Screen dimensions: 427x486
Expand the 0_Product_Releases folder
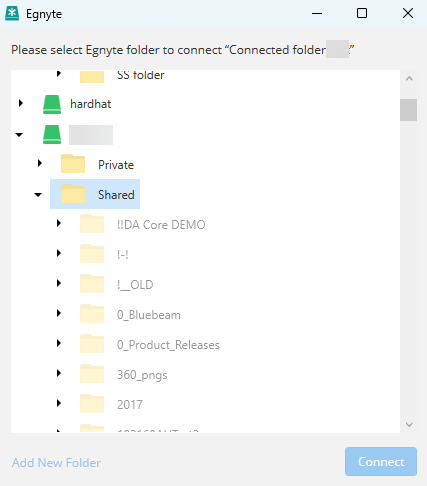[59, 343]
